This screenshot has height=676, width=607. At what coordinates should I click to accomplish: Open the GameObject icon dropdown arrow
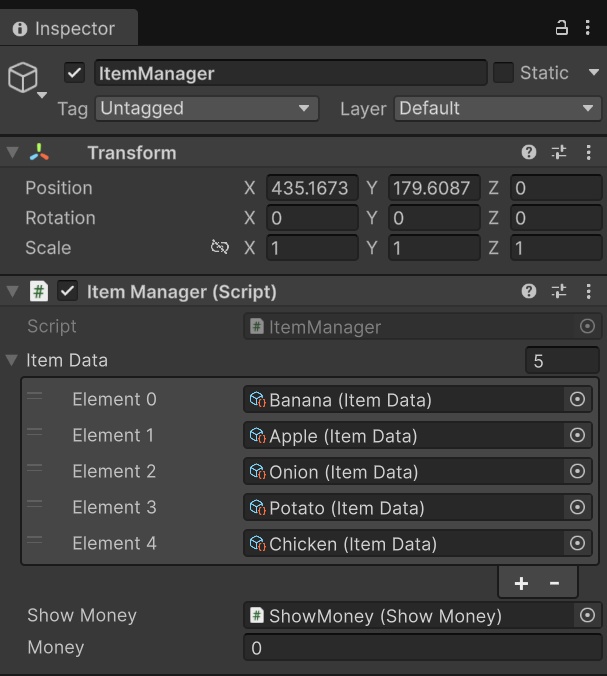(42, 95)
